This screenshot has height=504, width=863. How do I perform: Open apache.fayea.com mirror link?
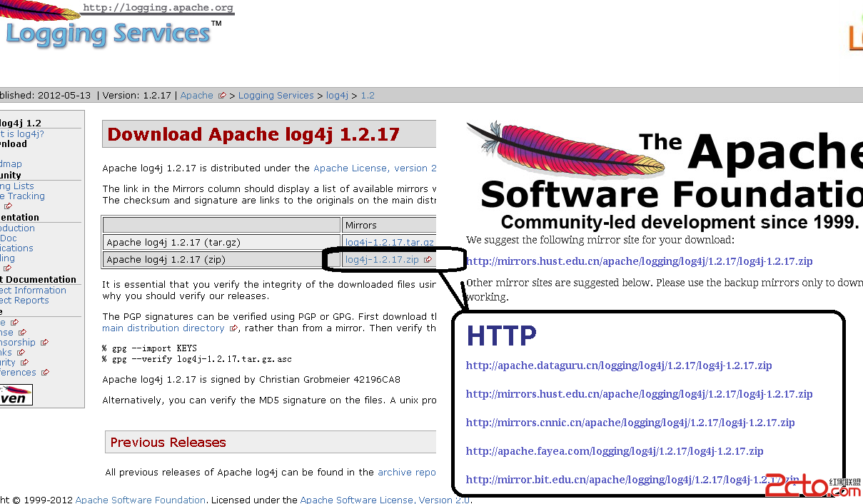[x=615, y=451]
